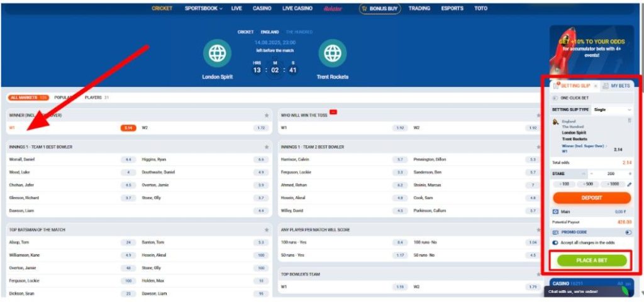Expand the Sportsbook menu in the top navigation
Image resolution: width=644 pixels, height=307 pixels.
pos(204,9)
